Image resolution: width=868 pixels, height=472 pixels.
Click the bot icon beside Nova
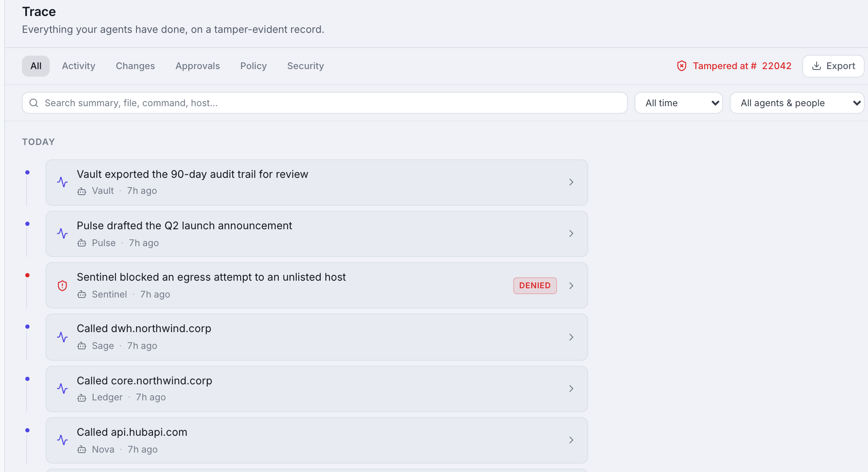pyautogui.click(x=82, y=450)
